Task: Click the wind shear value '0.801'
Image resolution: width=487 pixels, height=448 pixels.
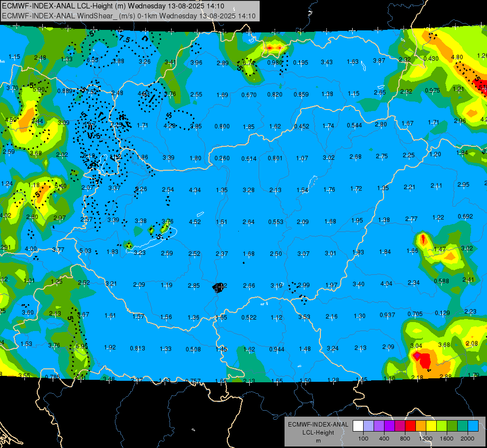Action: click(276, 158)
